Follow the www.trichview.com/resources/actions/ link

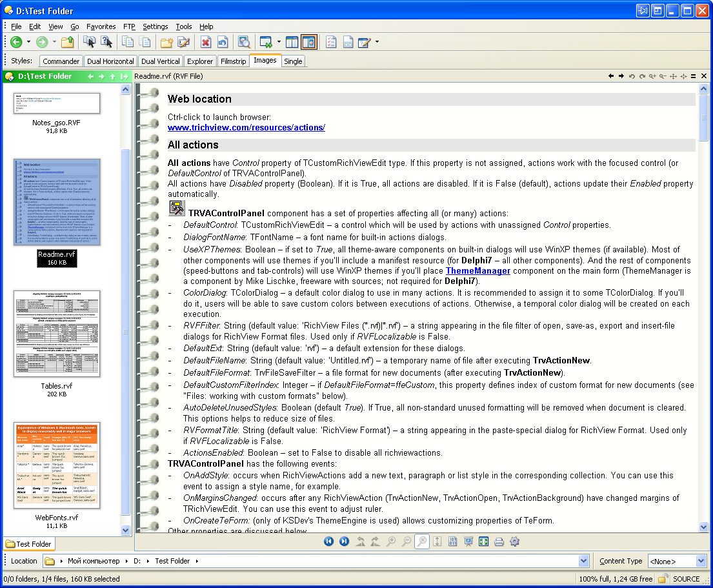pyautogui.click(x=246, y=128)
